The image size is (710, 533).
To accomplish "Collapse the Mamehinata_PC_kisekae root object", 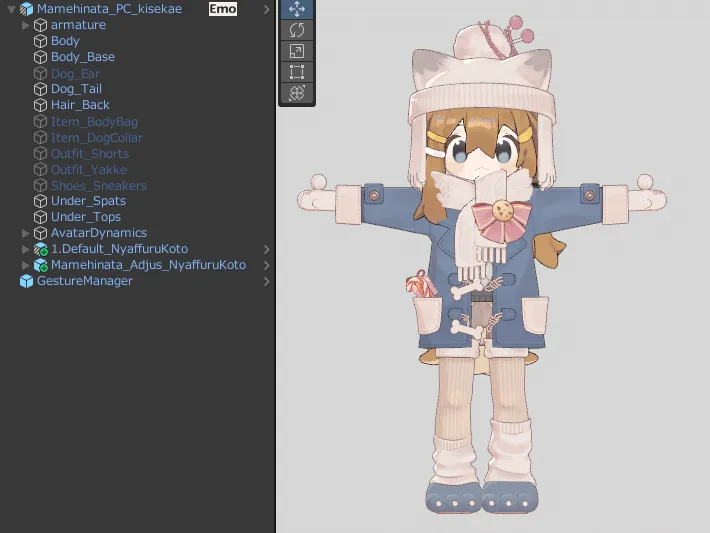I will (x=11, y=9).
